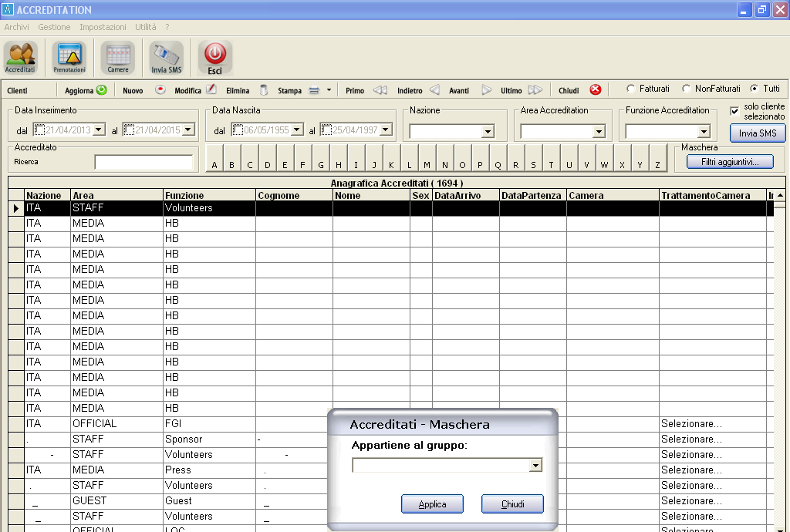Click the red Chiudi X icon
Viewport: 790px width, 532px height.
[x=596, y=89]
